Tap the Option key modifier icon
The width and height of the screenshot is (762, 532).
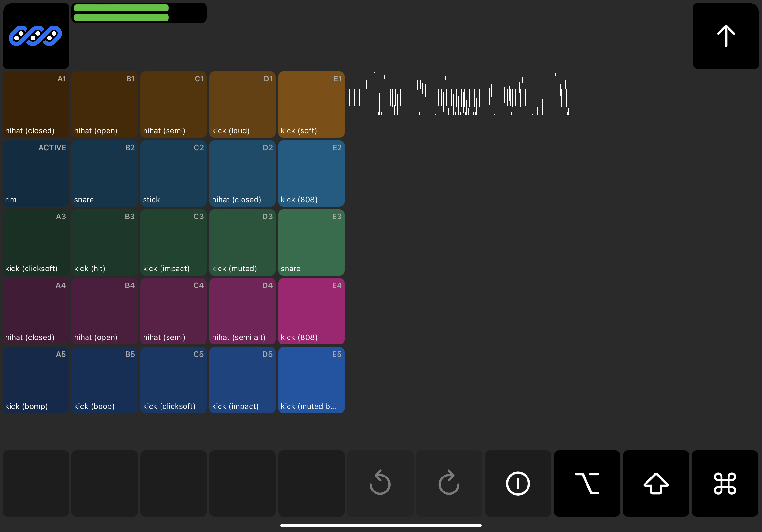(587, 483)
